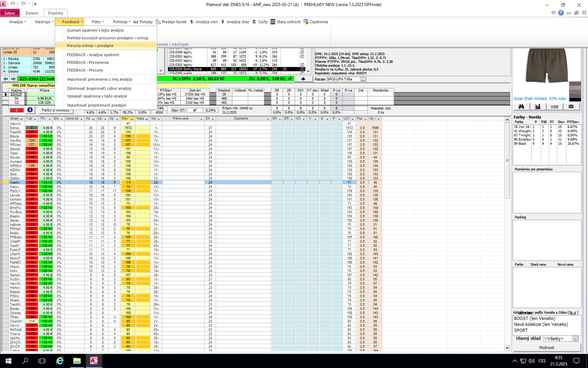Viewport: 588px width, 368px height.
Task: Select Presuny eshop->predajne menu entry
Action: coord(90,46)
